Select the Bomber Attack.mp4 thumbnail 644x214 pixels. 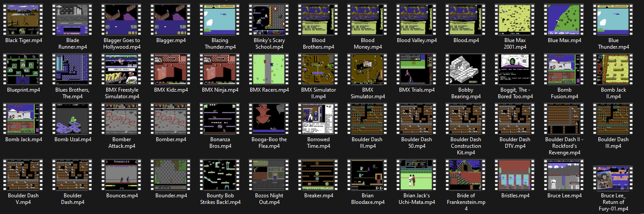coord(122,118)
